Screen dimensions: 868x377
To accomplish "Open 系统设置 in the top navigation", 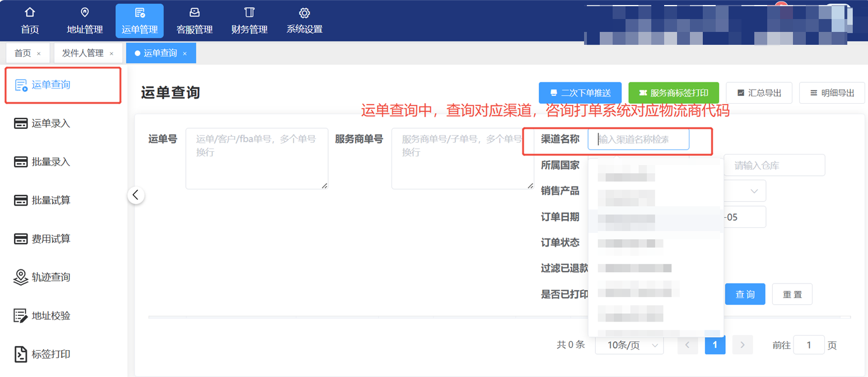I will click(305, 21).
